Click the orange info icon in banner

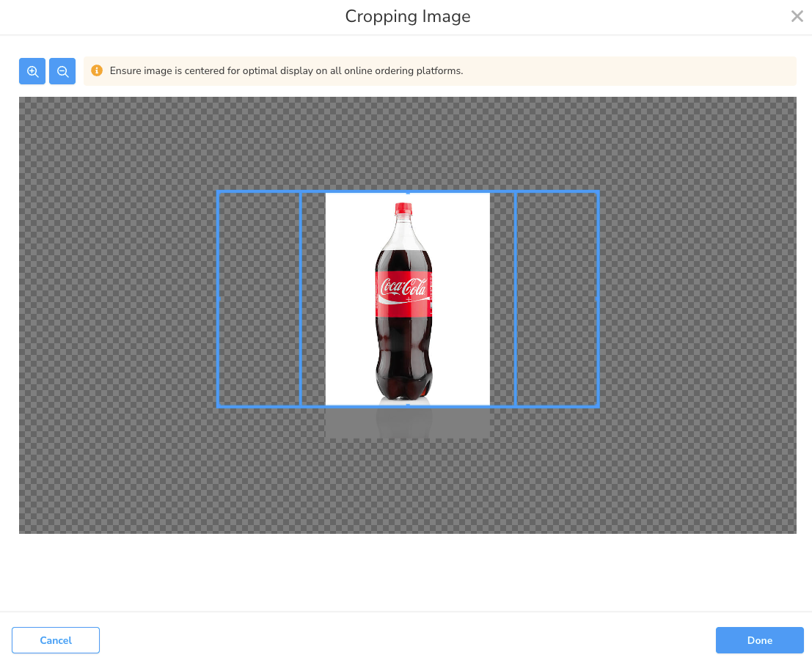point(97,71)
